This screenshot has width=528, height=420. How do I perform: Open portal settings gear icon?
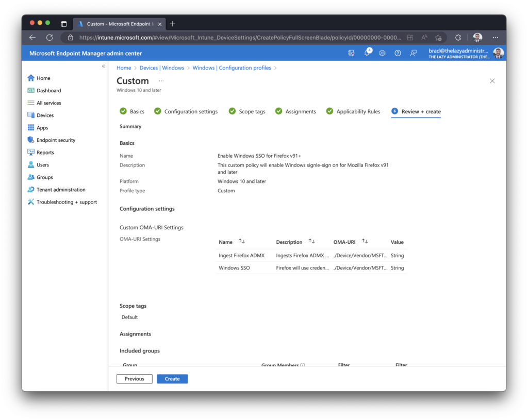click(382, 53)
